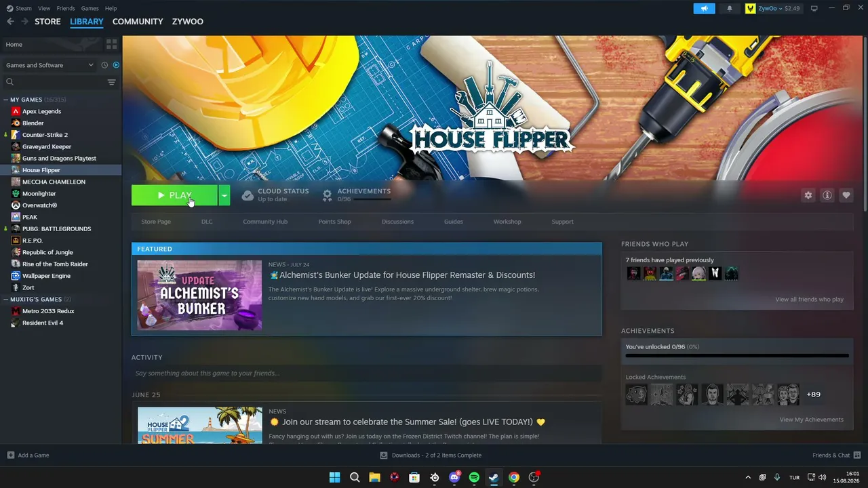This screenshot has width=868, height=488.
Task: Click View My Achievements link
Action: click(812, 420)
